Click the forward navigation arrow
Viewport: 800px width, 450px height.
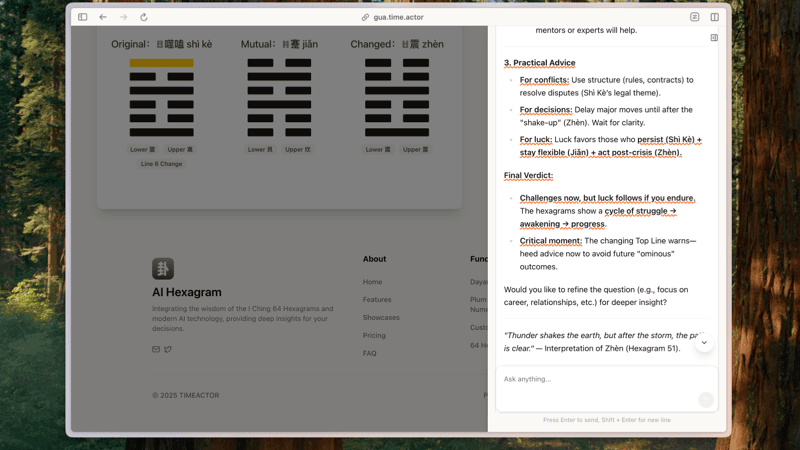pos(124,17)
